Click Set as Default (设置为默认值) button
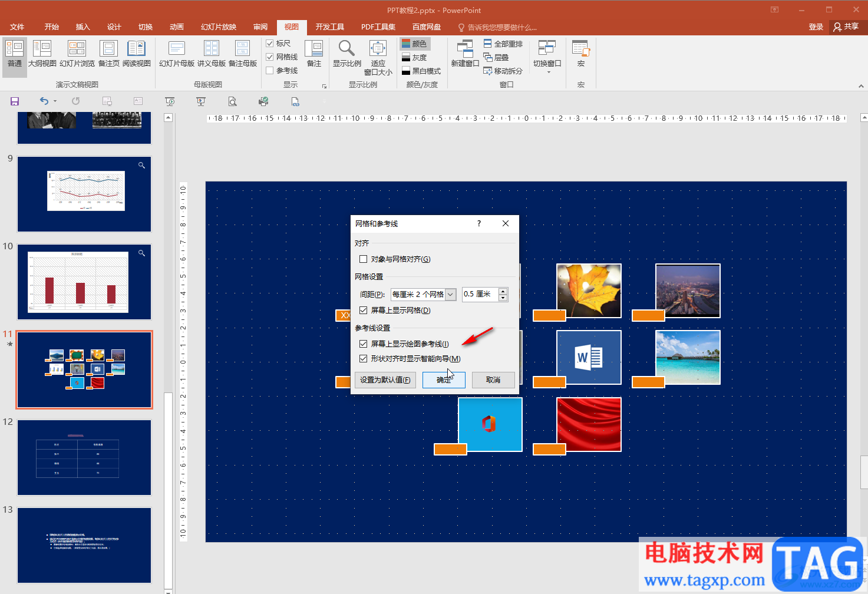This screenshot has height=594, width=868. [x=385, y=380]
